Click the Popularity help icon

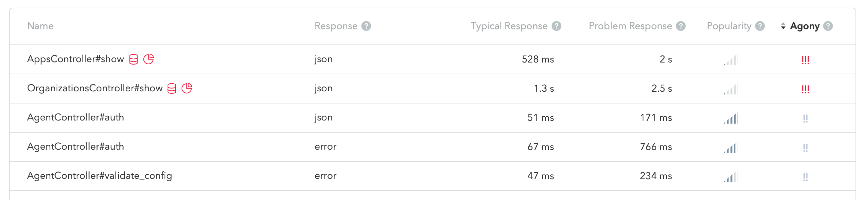[x=760, y=26]
